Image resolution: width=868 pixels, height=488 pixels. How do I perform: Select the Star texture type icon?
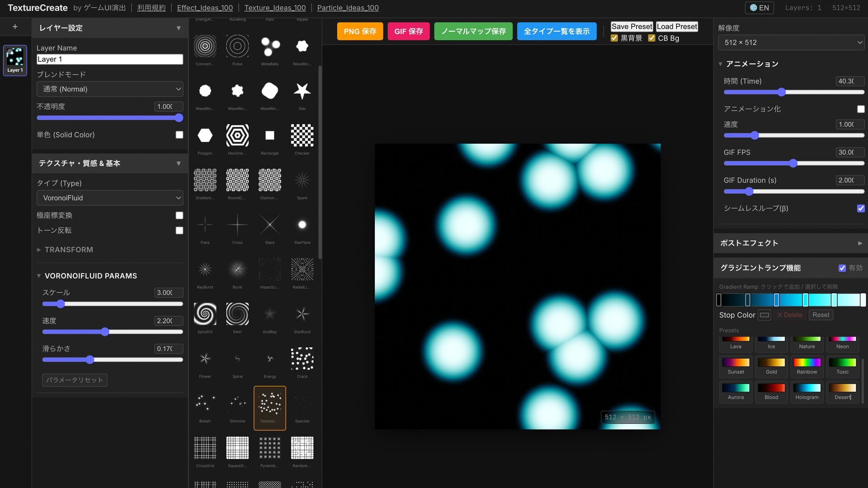click(302, 91)
